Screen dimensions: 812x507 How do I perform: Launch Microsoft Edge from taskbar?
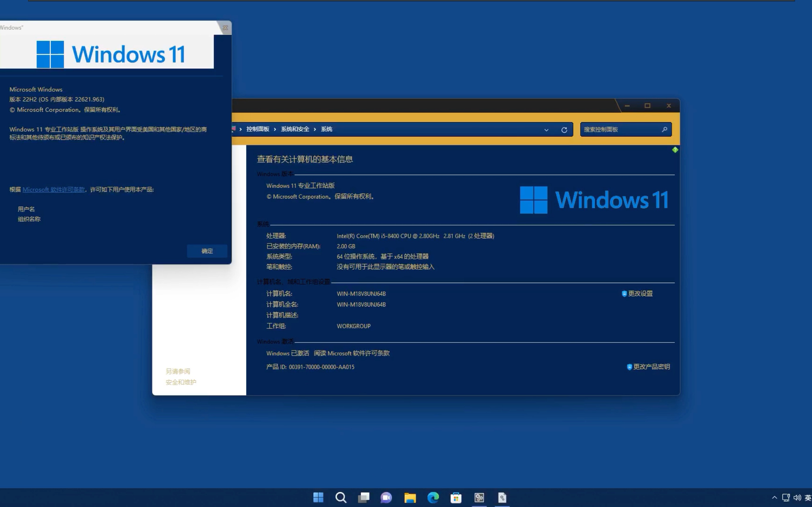click(433, 497)
